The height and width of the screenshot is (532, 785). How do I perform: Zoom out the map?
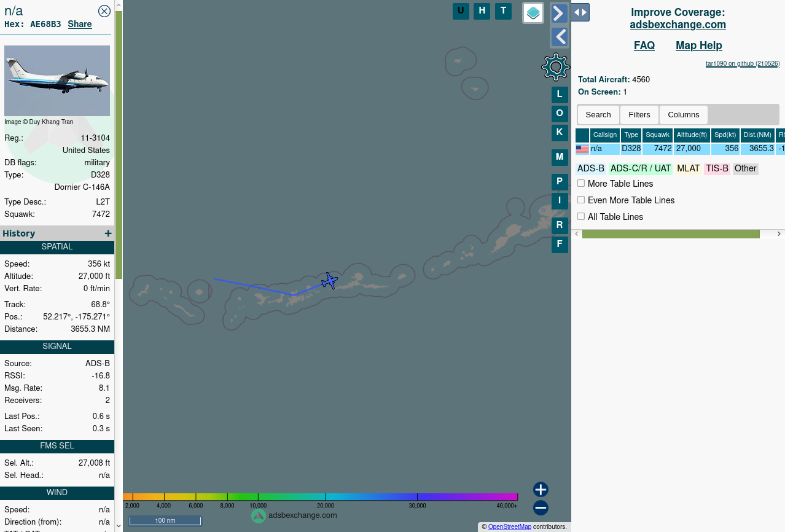[541, 508]
